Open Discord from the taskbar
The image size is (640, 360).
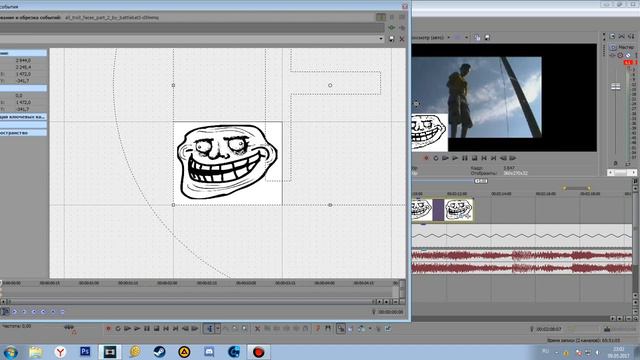coord(209,351)
